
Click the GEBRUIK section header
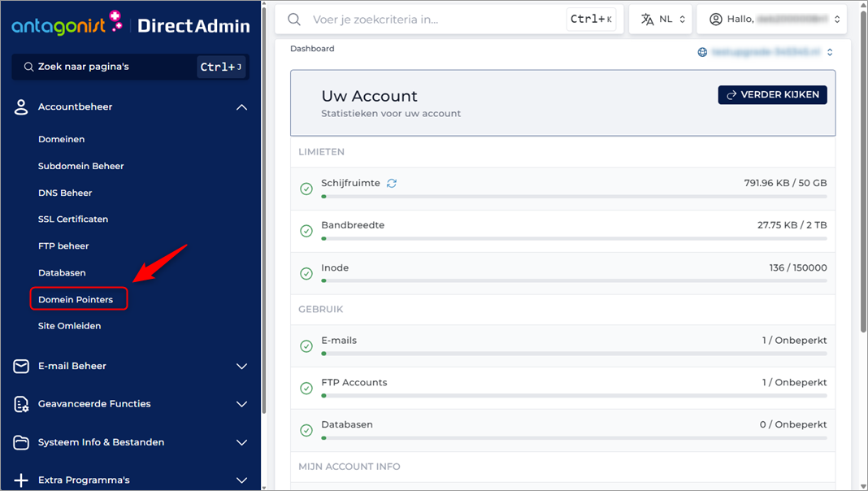point(320,310)
